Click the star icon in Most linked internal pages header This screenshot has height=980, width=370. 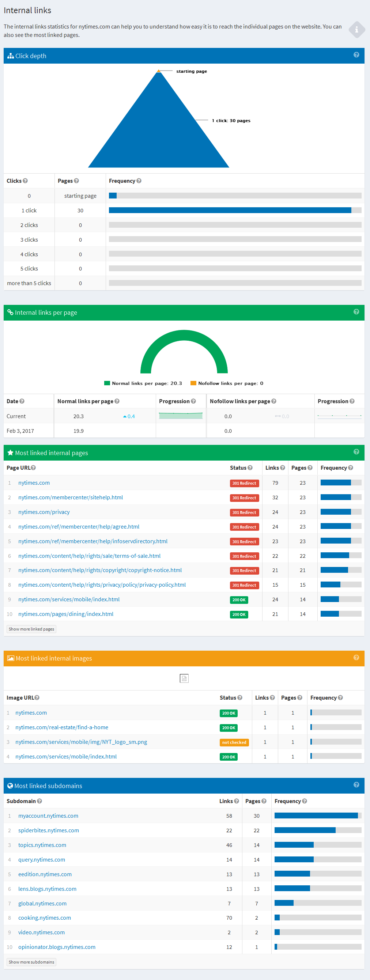pyautogui.click(x=10, y=452)
